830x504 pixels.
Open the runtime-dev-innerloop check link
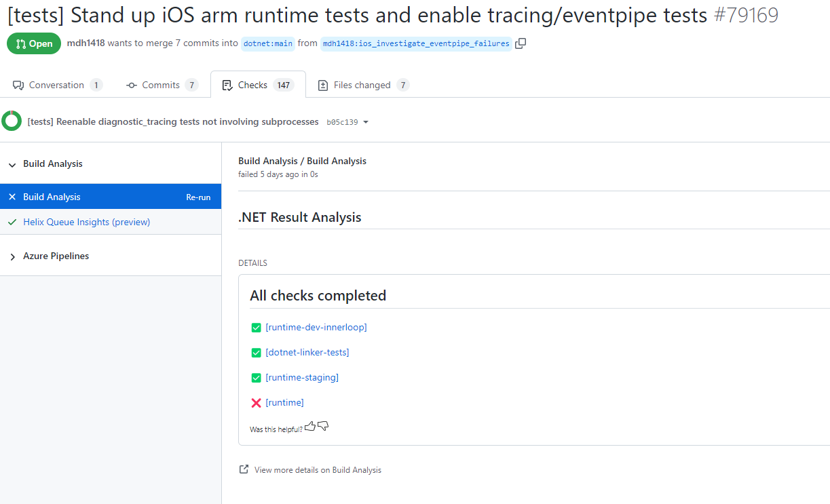click(x=316, y=327)
